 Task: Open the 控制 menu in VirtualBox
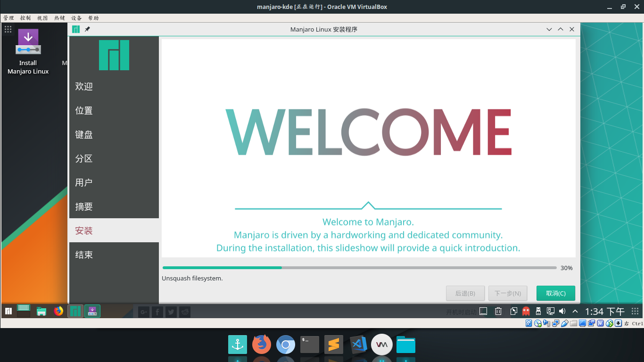25,18
